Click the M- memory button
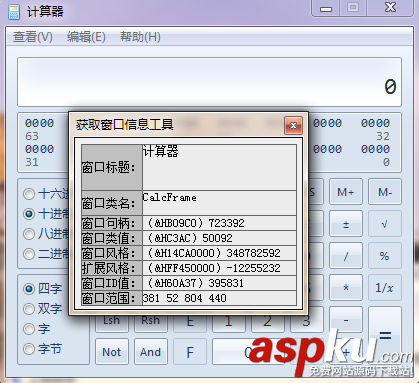Image resolution: width=419 pixels, height=383 pixels. pyautogui.click(x=385, y=192)
